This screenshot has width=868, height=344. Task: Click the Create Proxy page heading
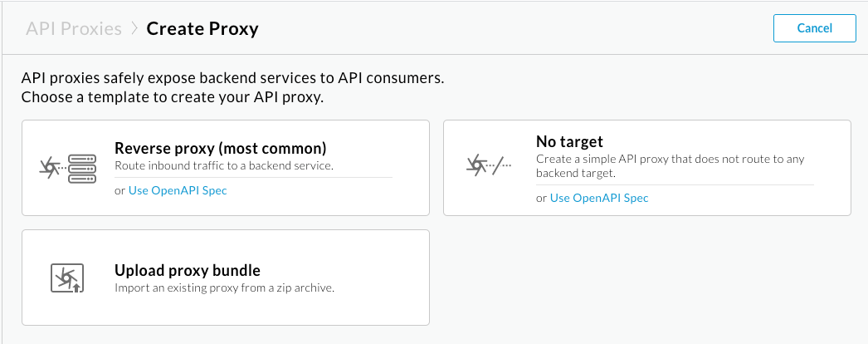(x=202, y=29)
